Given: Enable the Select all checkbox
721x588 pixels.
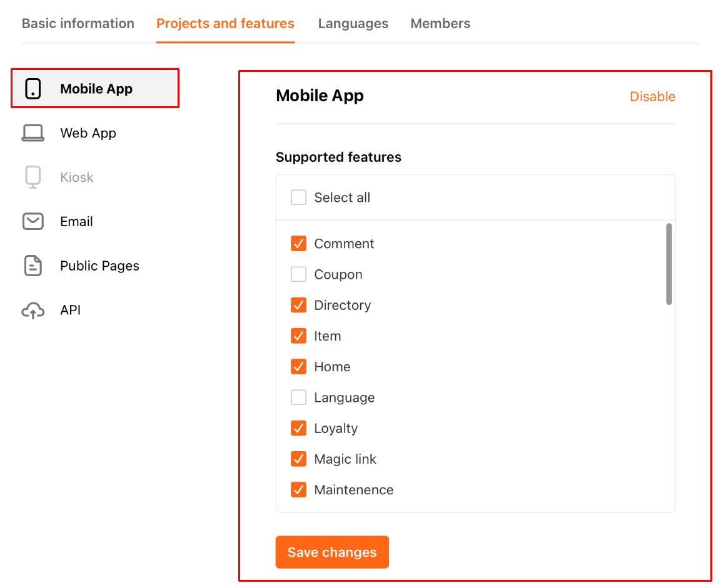Looking at the screenshot, I should [298, 197].
